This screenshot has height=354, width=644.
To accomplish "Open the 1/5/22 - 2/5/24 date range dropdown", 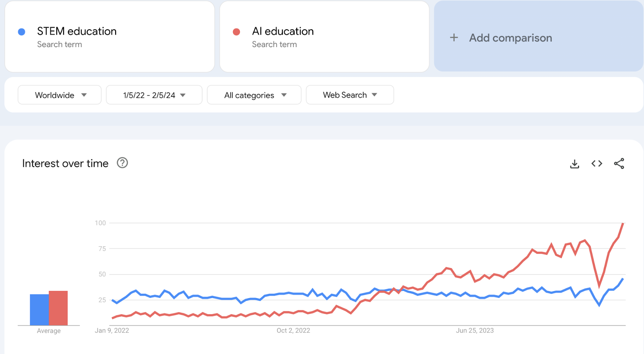I will (x=154, y=95).
